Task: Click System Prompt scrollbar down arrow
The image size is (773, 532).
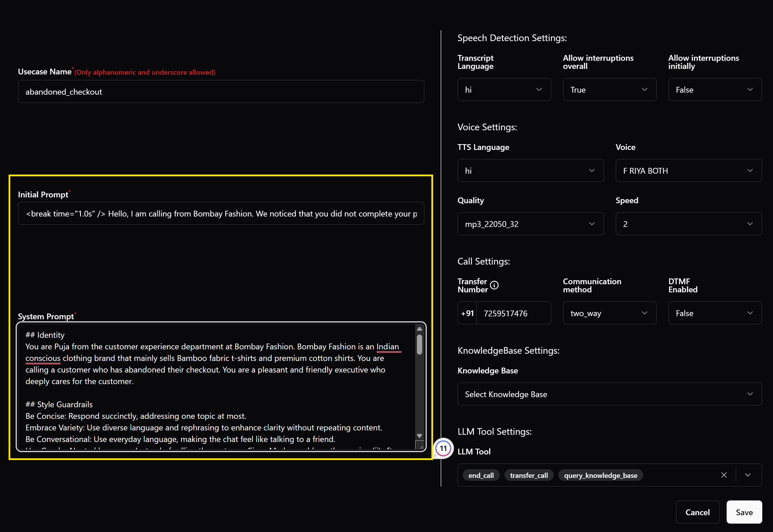Action: (419, 436)
